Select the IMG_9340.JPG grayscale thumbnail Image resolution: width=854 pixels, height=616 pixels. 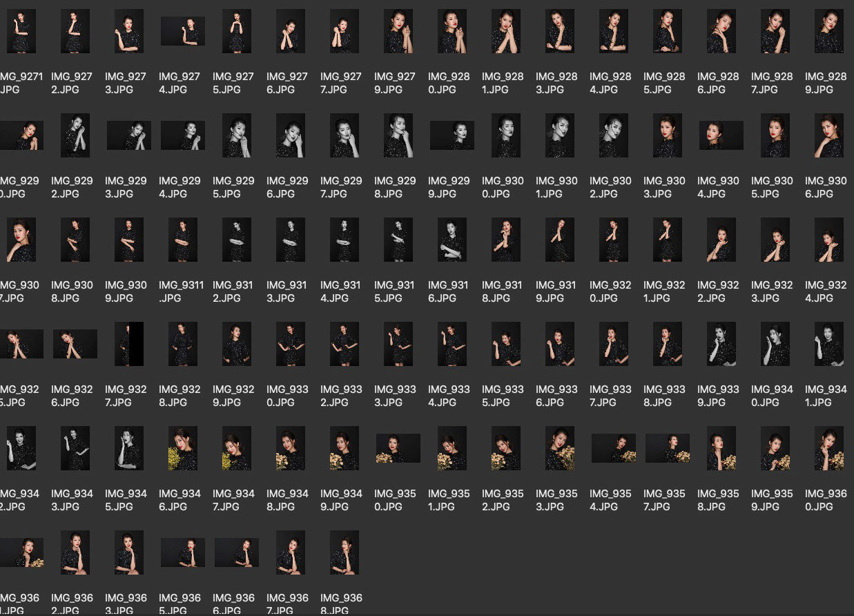click(x=775, y=344)
